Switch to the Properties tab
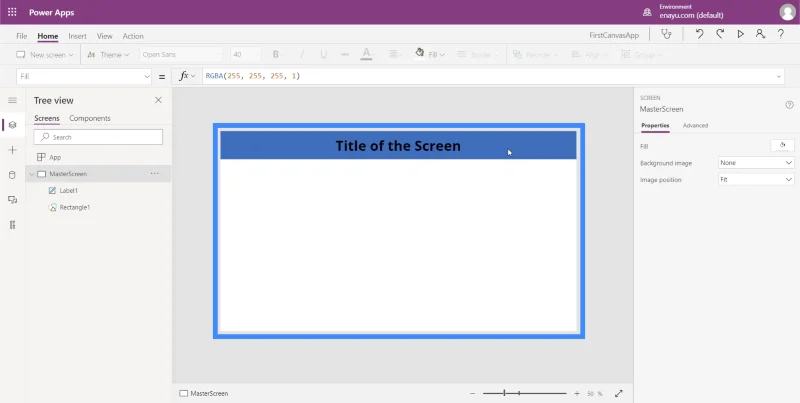The image size is (800, 403). coord(655,125)
